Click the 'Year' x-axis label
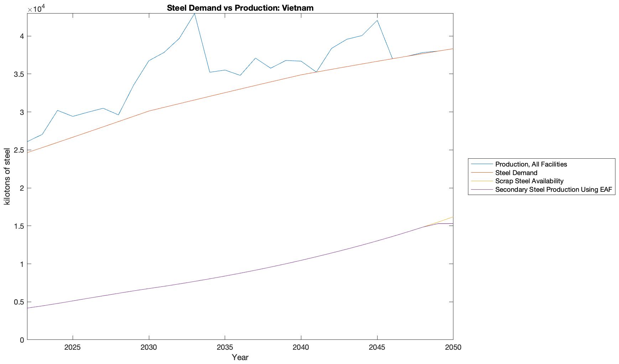The image size is (619, 364). tap(240, 357)
